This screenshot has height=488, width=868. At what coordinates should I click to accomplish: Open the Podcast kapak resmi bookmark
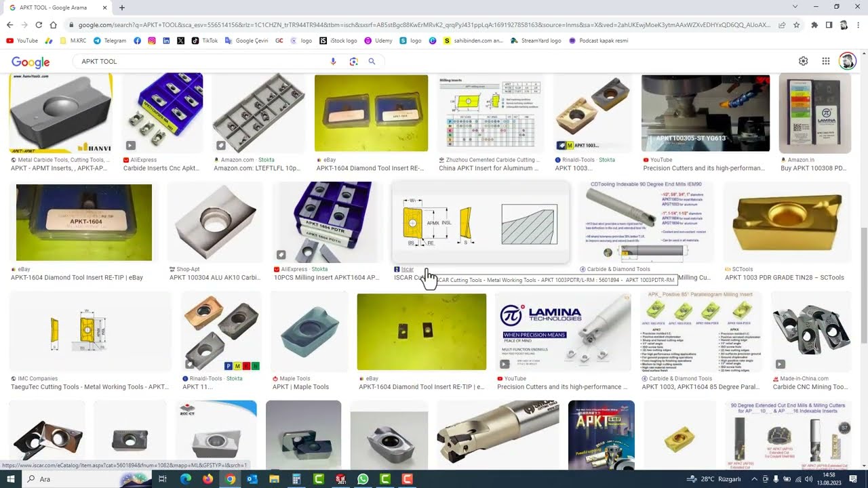coord(599,41)
